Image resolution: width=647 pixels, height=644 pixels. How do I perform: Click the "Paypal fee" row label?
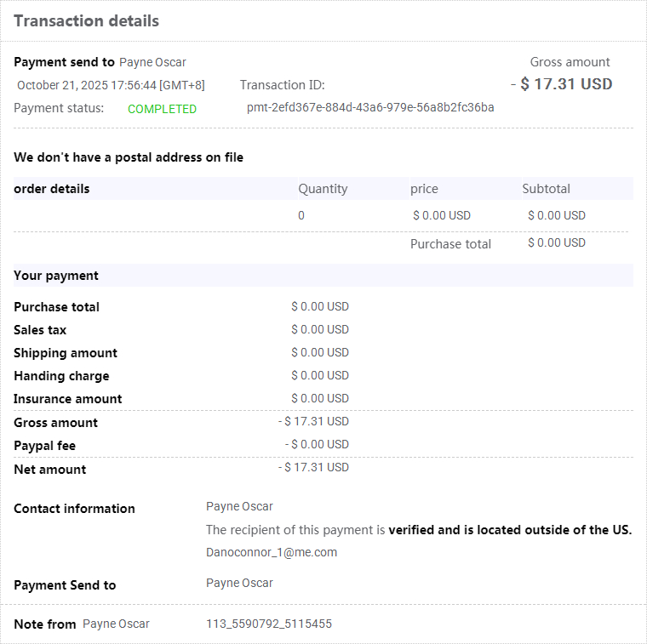pyautogui.click(x=44, y=446)
